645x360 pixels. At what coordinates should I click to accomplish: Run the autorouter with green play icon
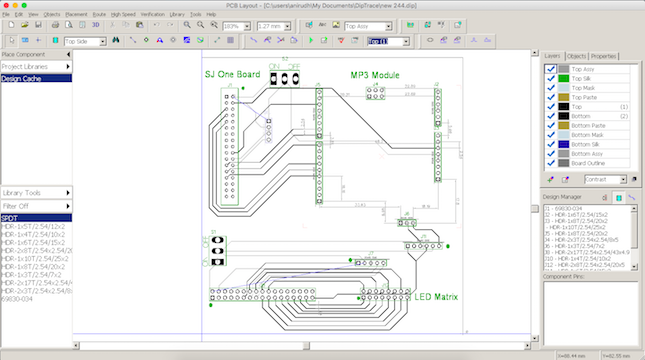tap(311, 40)
